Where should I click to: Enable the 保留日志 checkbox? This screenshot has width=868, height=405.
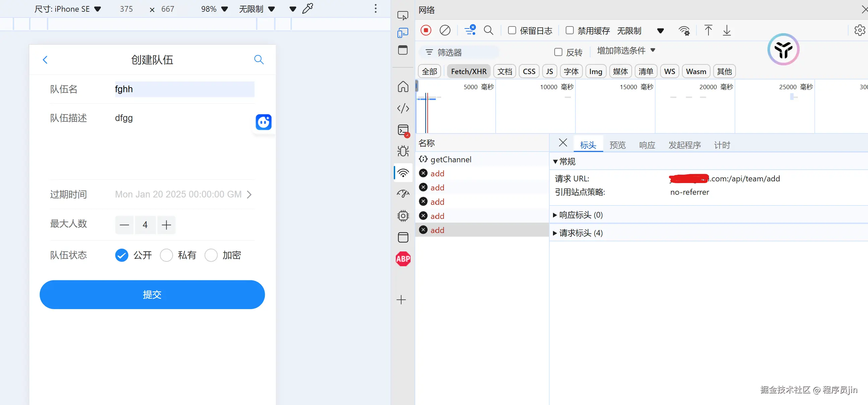click(x=511, y=31)
